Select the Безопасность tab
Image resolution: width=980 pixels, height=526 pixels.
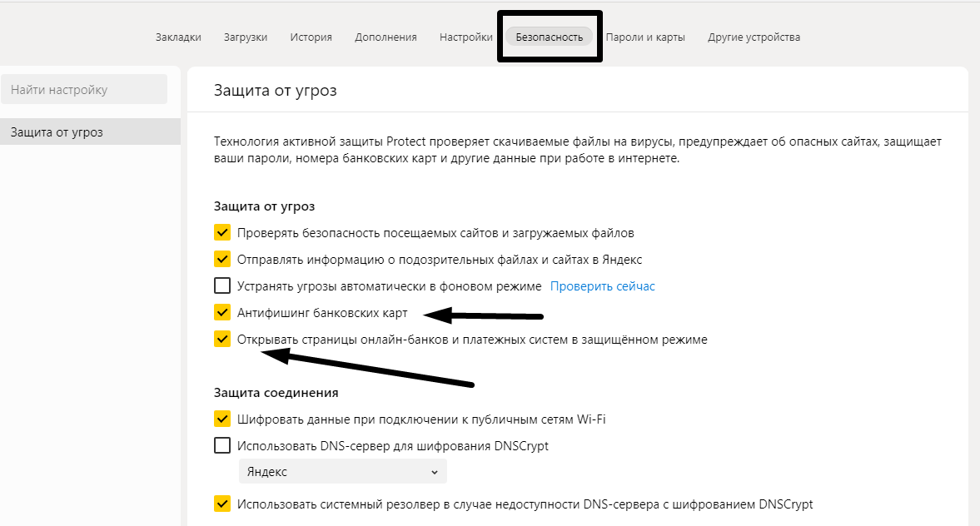pos(550,37)
